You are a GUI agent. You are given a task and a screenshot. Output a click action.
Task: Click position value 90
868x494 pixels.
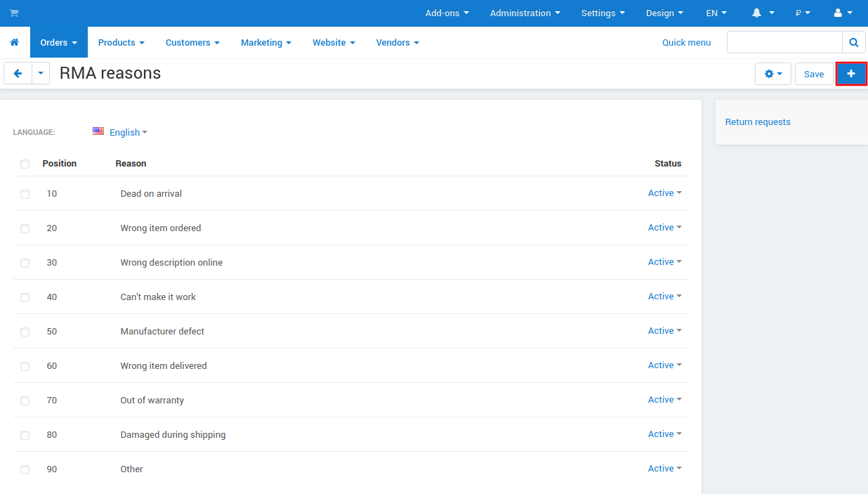52,469
